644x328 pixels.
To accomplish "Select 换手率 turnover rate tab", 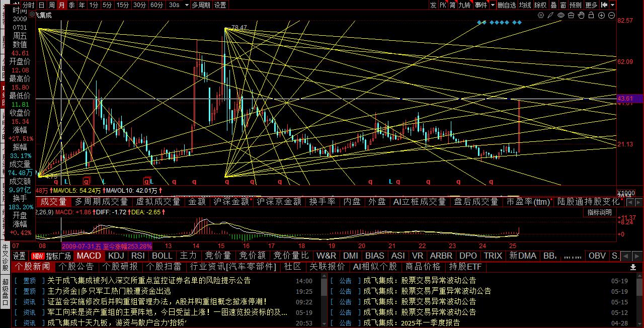I will pyautogui.click(x=322, y=202).
